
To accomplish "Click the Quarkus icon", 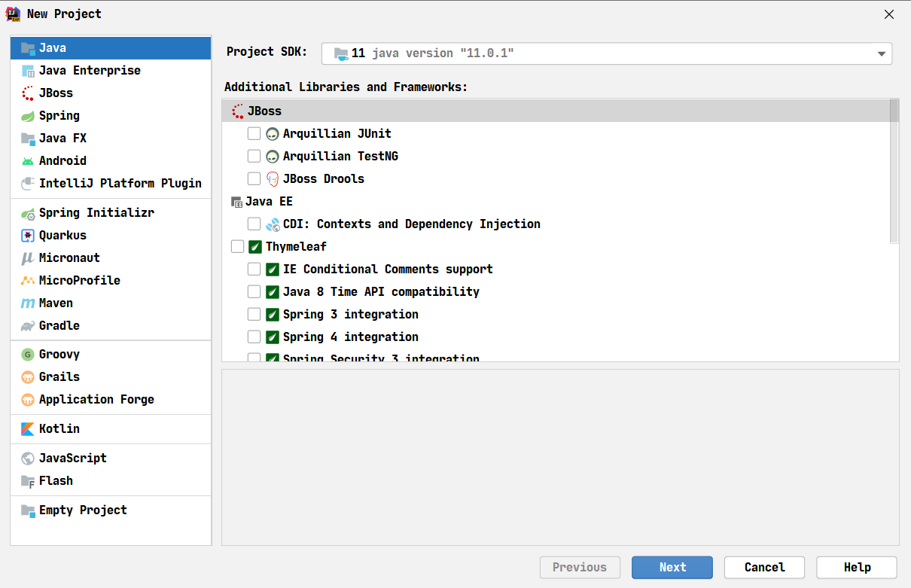I will pos(28,236).
